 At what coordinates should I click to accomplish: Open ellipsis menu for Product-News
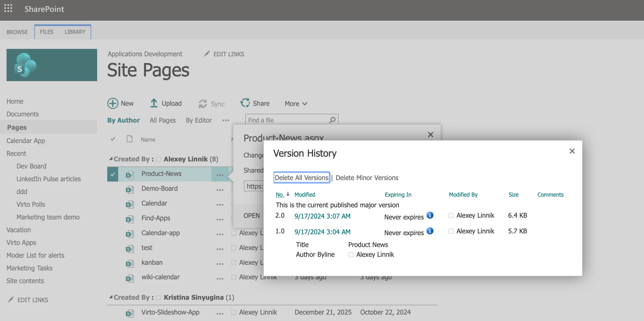pos(220,175)
